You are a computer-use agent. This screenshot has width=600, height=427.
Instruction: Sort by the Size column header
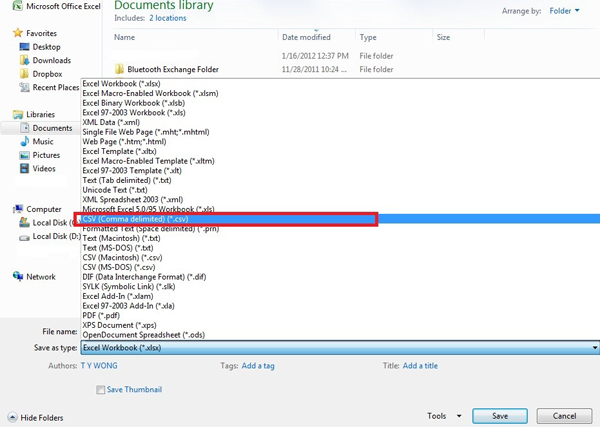coord(443,37)
